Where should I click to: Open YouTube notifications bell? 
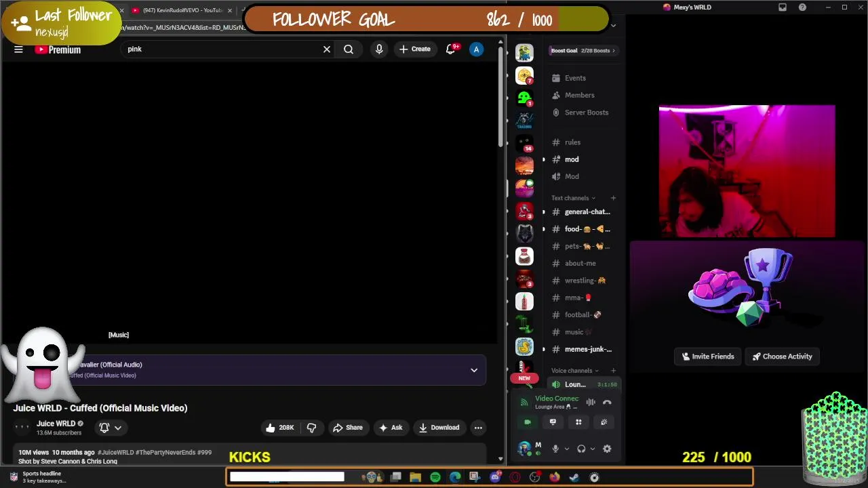(x=450, y=49)
